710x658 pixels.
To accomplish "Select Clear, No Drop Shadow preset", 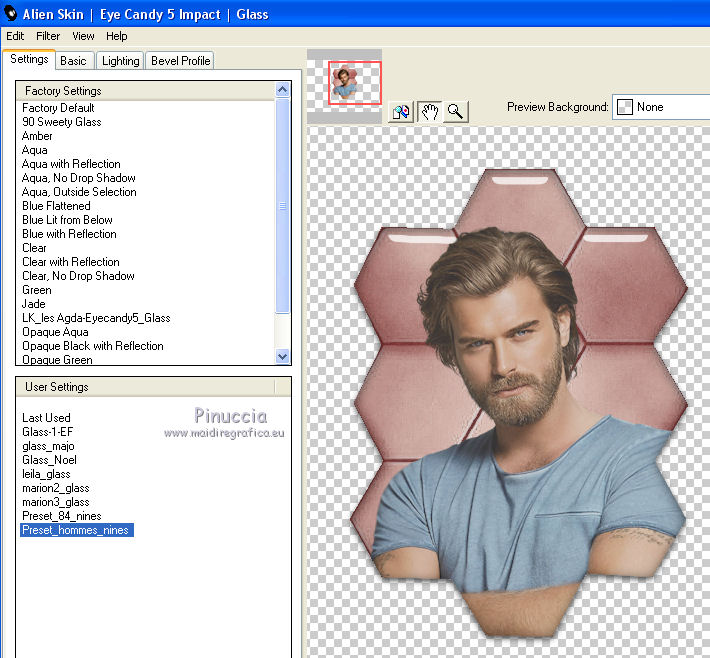I will 78,276.
